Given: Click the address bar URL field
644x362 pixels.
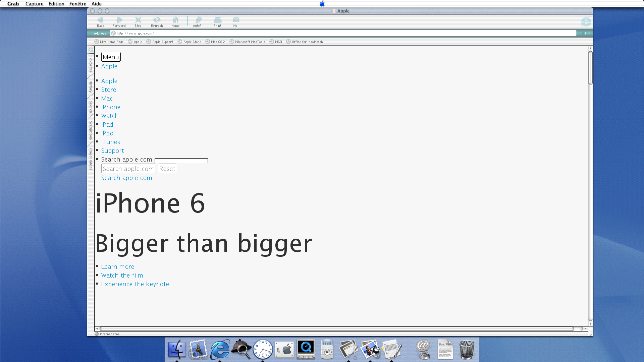Looking at the screenshot, I should (x=343, y=33).
